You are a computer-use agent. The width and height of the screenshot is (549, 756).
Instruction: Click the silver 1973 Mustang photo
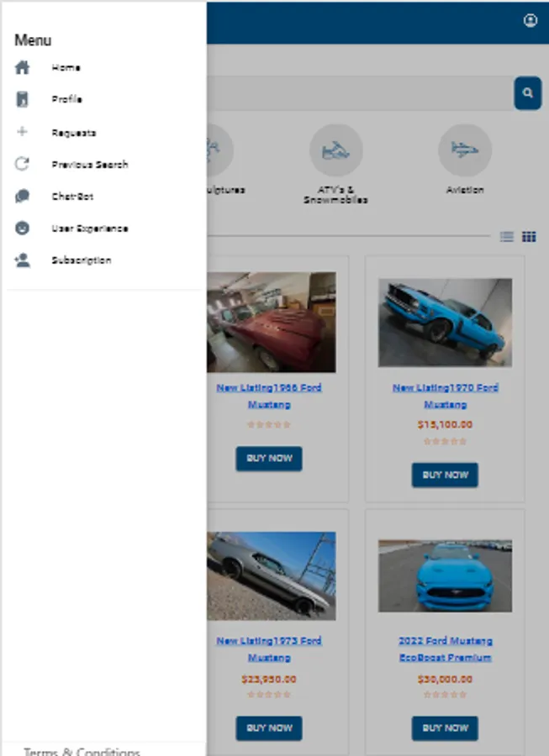[x=272, y=576]
